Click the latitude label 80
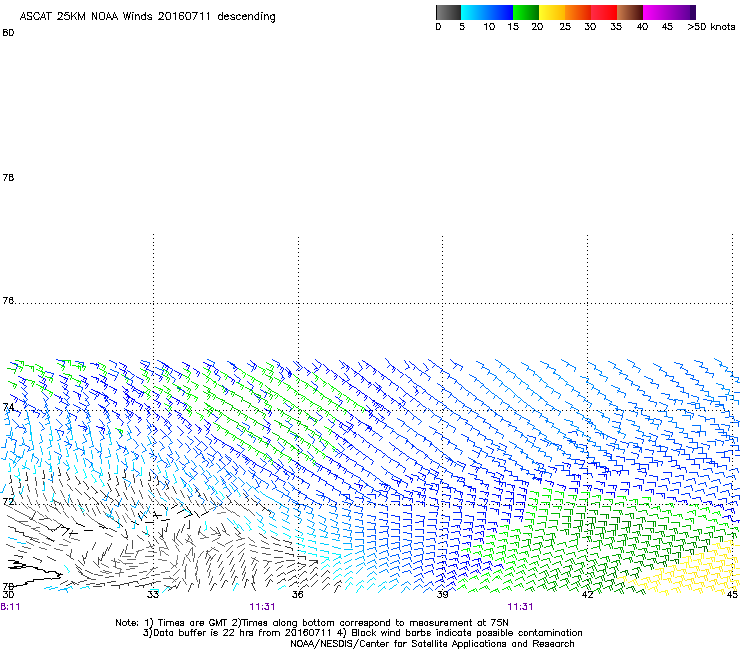 [x=8, y=33]
